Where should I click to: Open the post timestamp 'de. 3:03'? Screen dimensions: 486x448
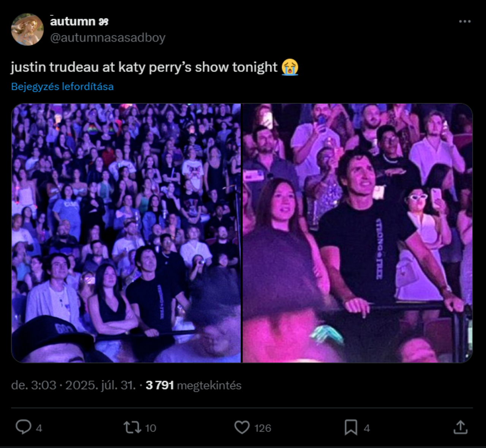click(x=34, y=385)
